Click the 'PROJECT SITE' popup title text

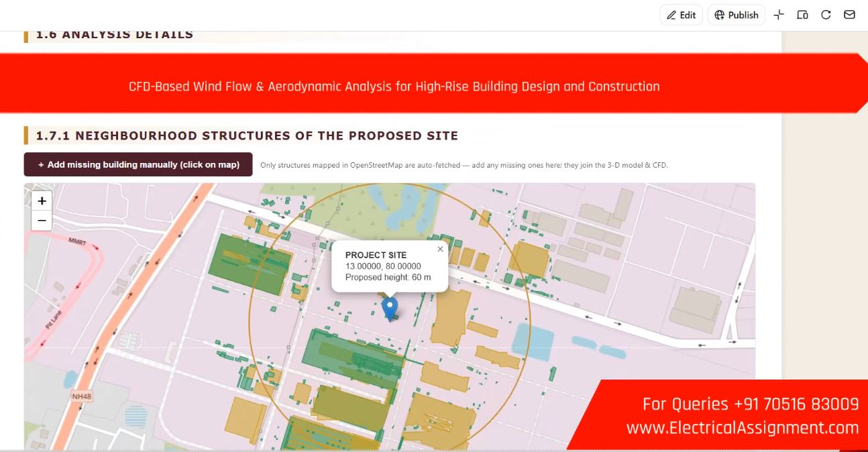(x=376, y=255)
